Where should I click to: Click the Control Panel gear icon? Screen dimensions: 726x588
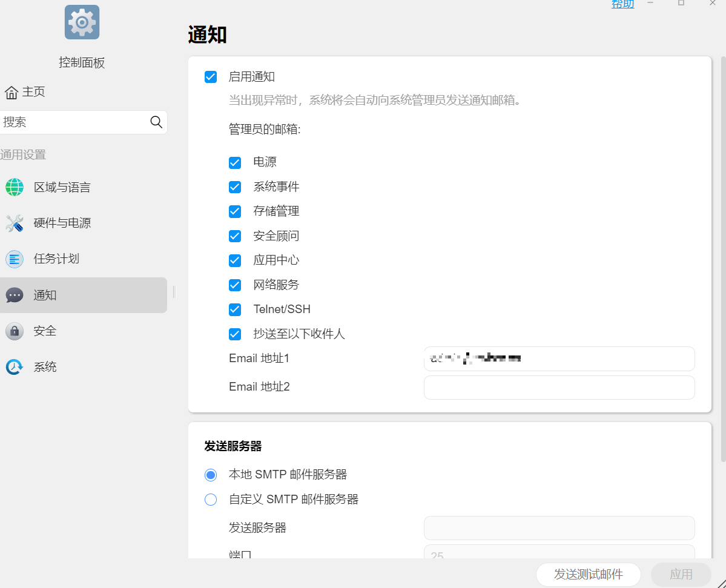coord(82,22)
